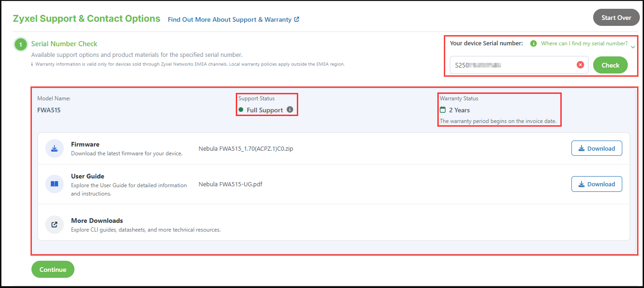This screenshot has height=288, width=644.
Task: Click the 'Serial Number Check' heading
Action: tap(64, 44)
